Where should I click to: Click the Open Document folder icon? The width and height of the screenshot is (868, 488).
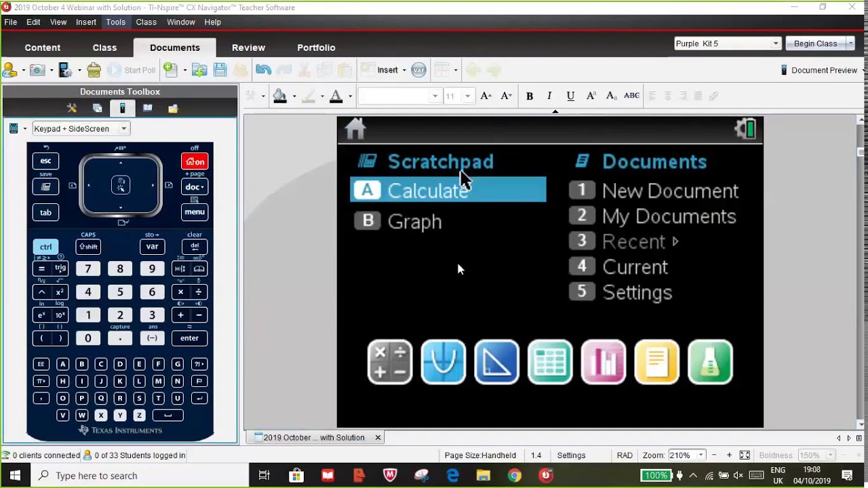[199, 70]
